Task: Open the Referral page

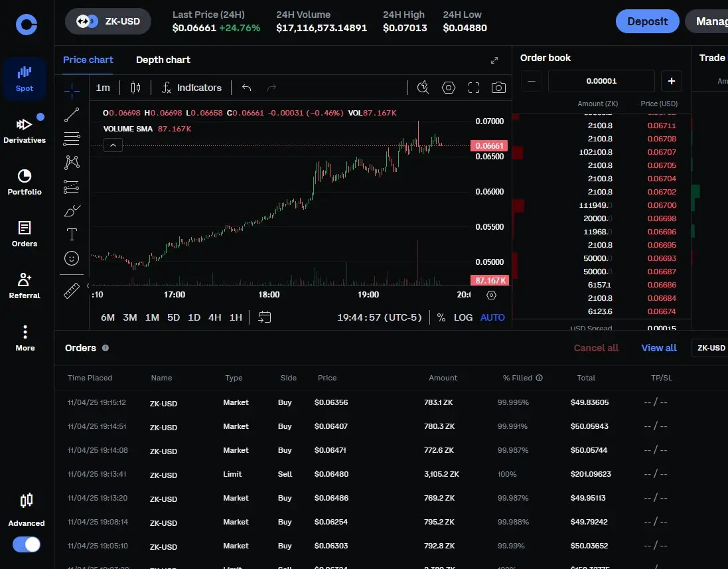Action: click(25, 285)
